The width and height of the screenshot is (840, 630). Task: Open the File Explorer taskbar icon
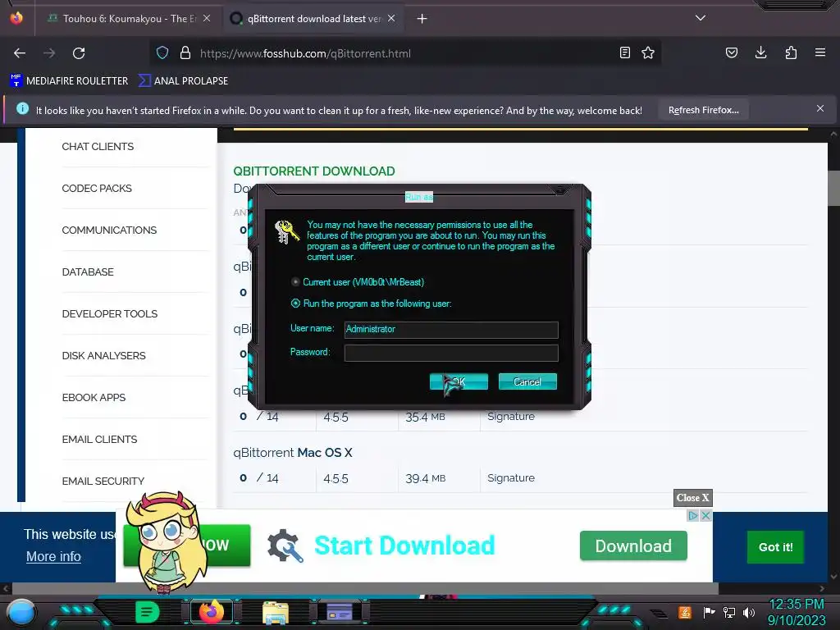[276, 612]
